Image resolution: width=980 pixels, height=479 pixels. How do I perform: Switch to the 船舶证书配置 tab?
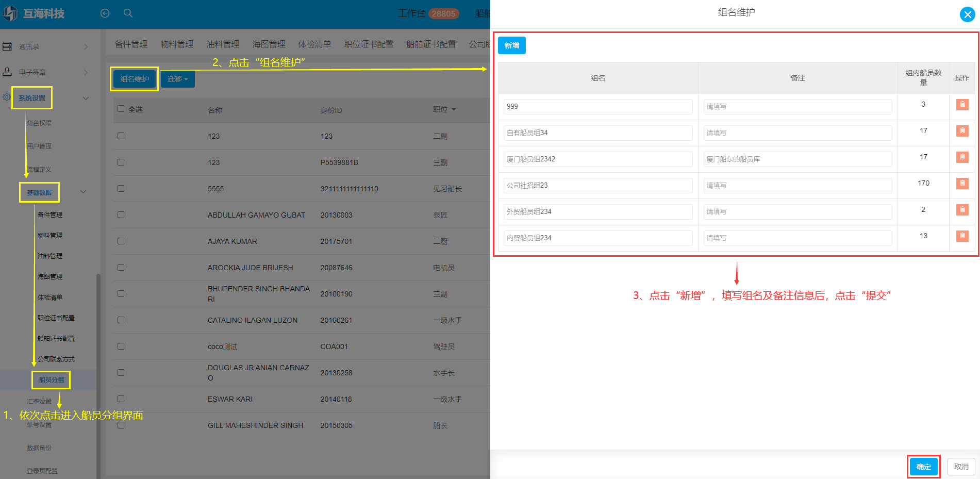[431, 44]
